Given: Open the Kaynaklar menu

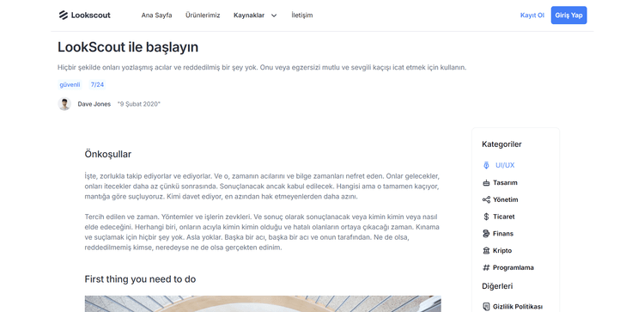Looking at the screenshot, I should point(249,15).
